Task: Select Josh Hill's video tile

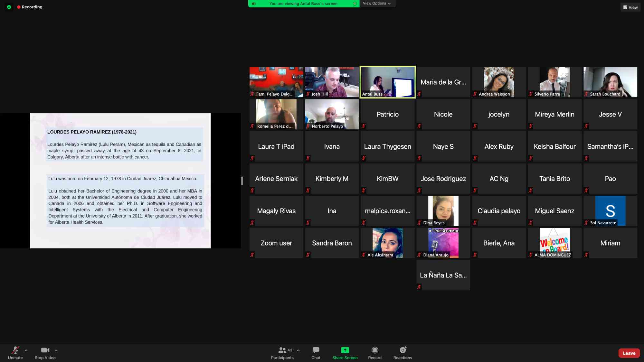Action: tap(332, 82)
